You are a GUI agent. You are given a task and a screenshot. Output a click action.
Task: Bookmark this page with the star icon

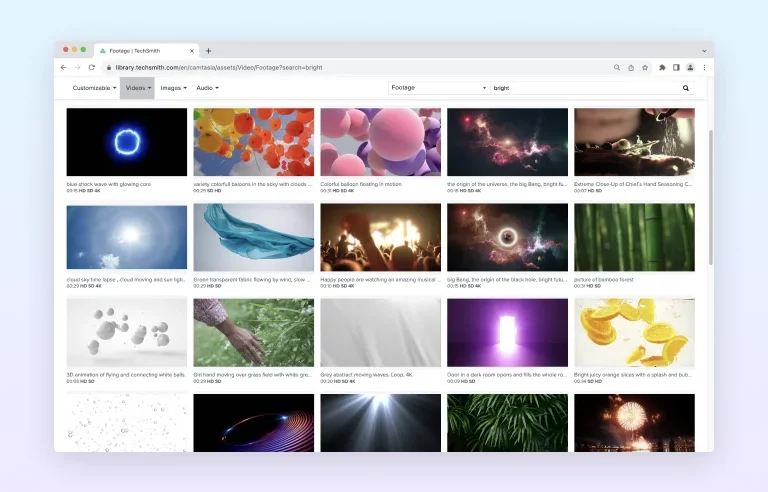(645, 68)
